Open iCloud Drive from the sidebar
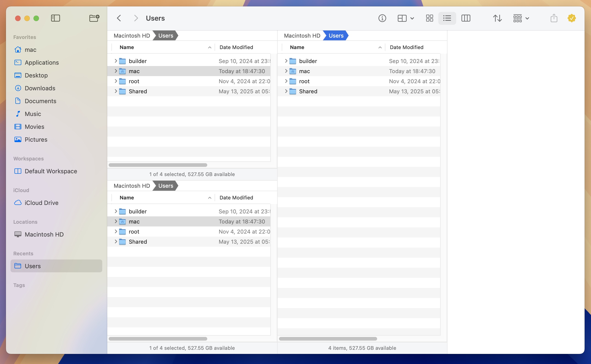 tap(41, 203)
